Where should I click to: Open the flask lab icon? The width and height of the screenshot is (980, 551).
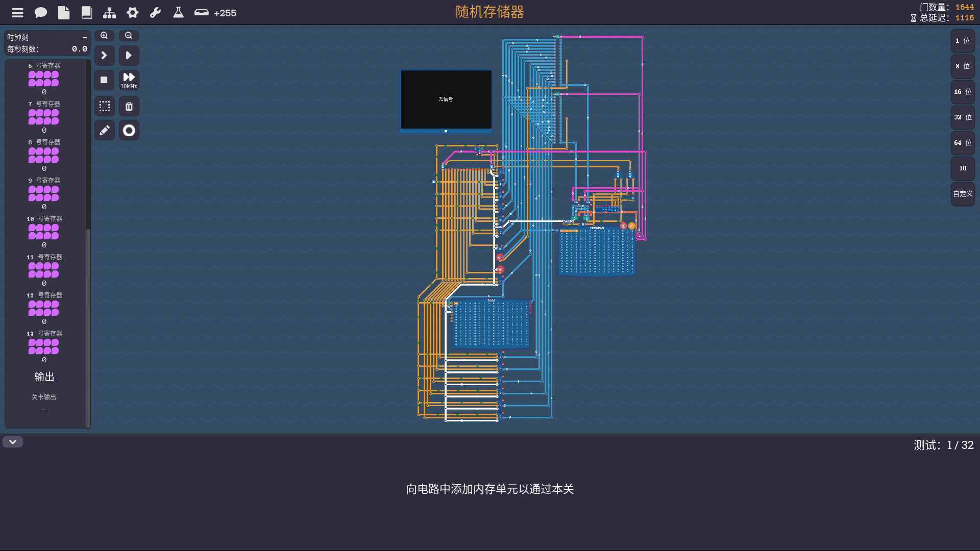178,13
